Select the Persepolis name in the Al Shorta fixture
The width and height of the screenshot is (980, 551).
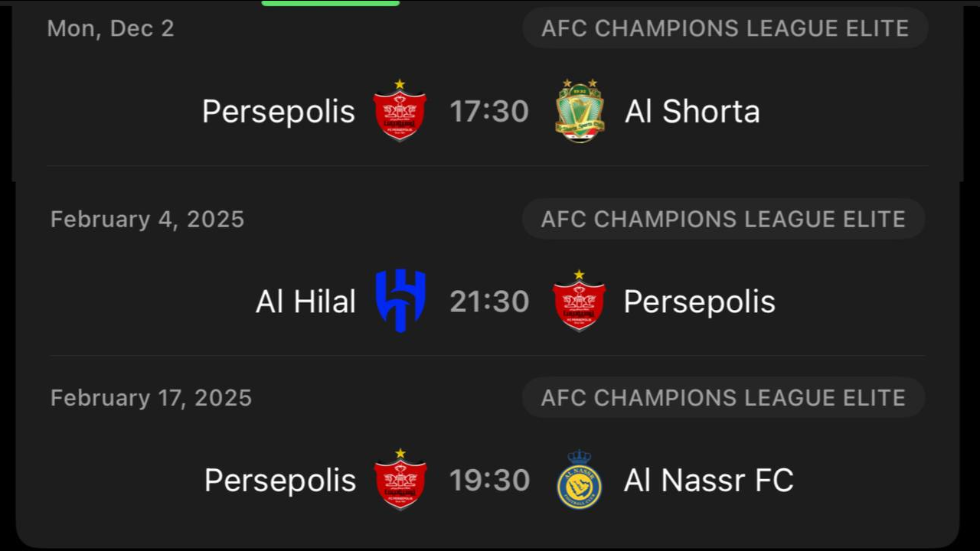coord(279,112)
